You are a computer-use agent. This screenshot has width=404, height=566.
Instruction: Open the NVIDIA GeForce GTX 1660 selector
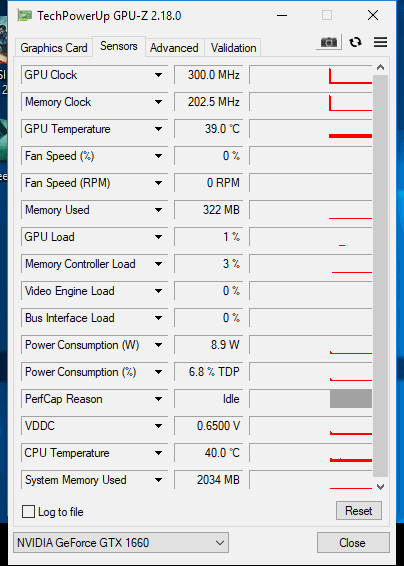pos(121,543)
